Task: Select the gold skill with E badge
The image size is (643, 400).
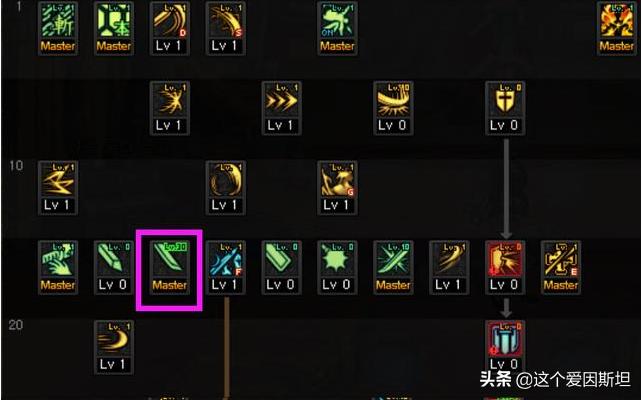Action: pyautogui.click(x=561, y=267)
